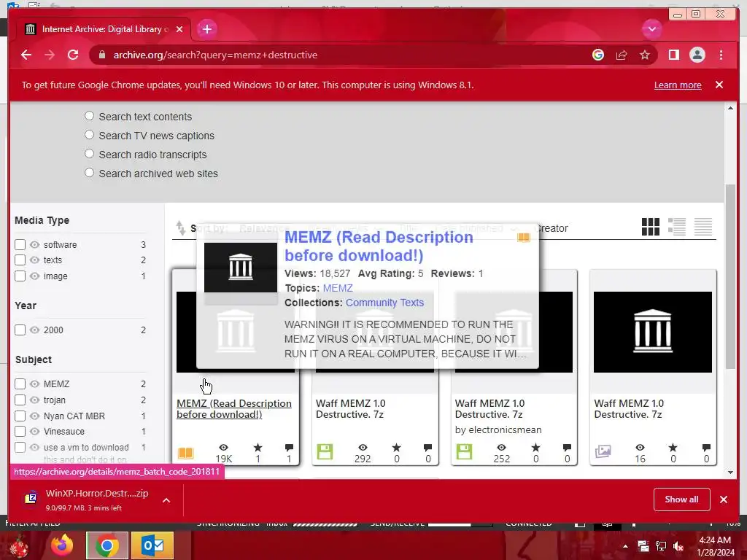Check the MEMZ subject filter
Image resolution: width=747 pixels, height=560 pixels.
tap(20, 384)
